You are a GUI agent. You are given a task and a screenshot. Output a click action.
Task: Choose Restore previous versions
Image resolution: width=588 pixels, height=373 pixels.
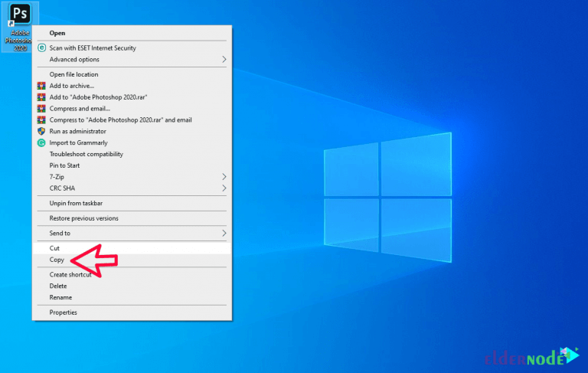tap(132, 218)
